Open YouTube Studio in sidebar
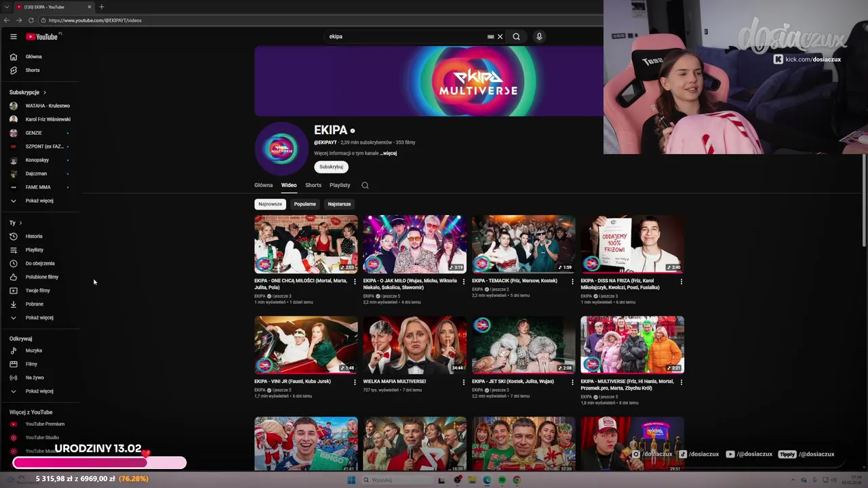Screen dimensions: 868x488 [x=41, y=437]
